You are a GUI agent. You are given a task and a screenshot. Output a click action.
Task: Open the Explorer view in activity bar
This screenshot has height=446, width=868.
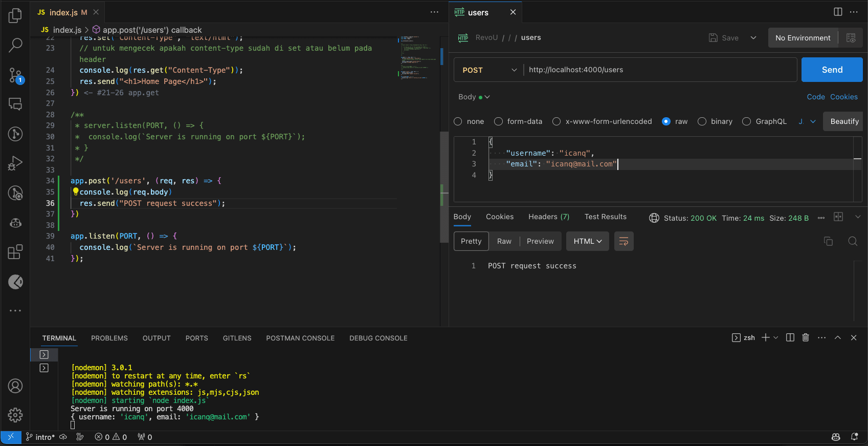pos(15,15)
